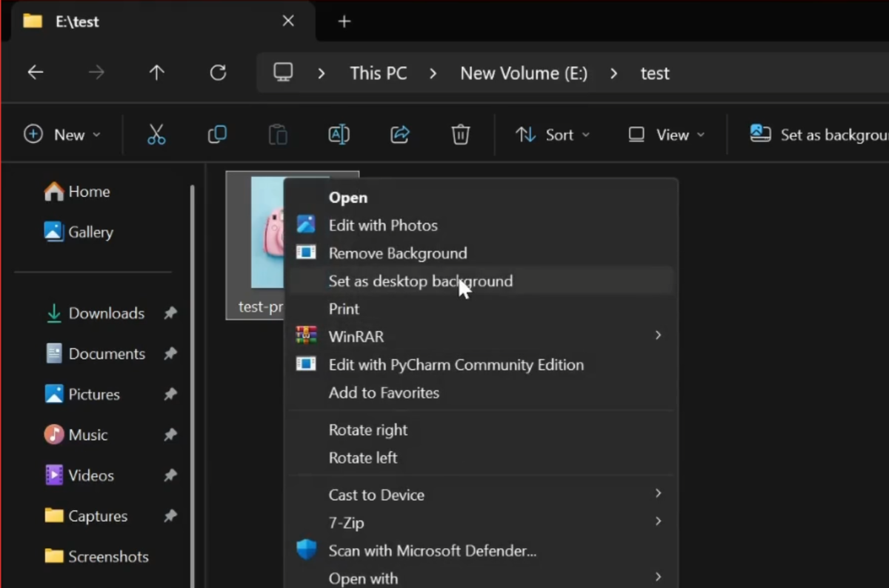Click the Paste clipboard icon in toolbar

point(278,134)
